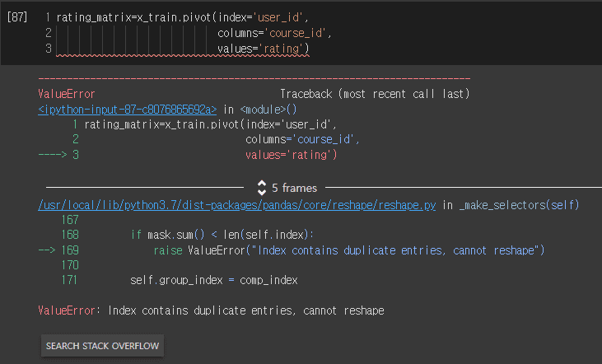Click the arrow marker at line 169
The width and height of the screenshot is (602, 364).
point(47,250)
